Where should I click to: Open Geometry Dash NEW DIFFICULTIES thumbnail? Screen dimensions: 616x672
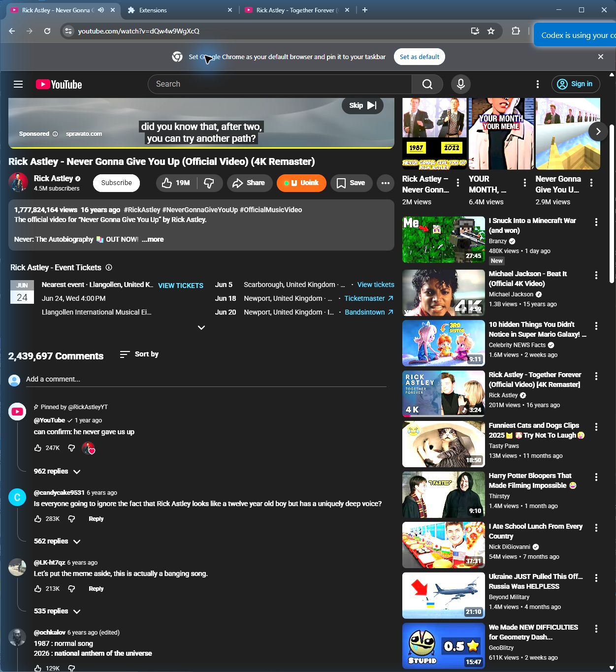coord(444,646)
